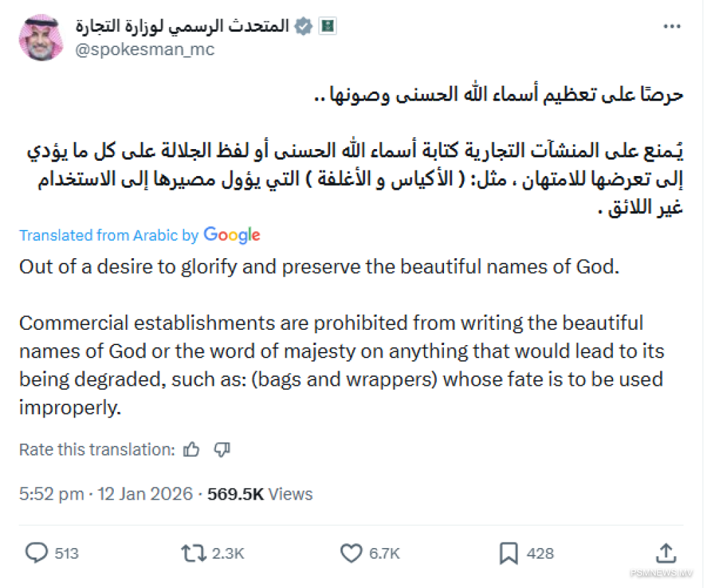Open the @spokesman_mc handle link
707x588 pixels.
[144, 50]
